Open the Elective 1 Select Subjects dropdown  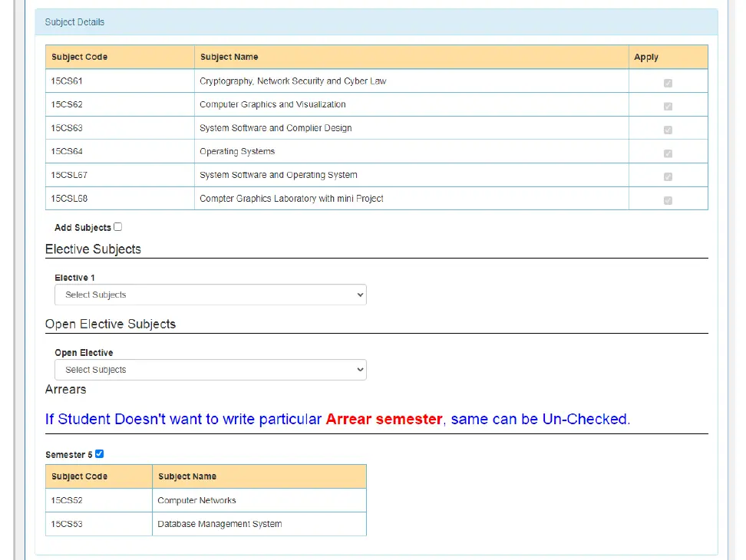pyautogui.click(x=210, y=295)
